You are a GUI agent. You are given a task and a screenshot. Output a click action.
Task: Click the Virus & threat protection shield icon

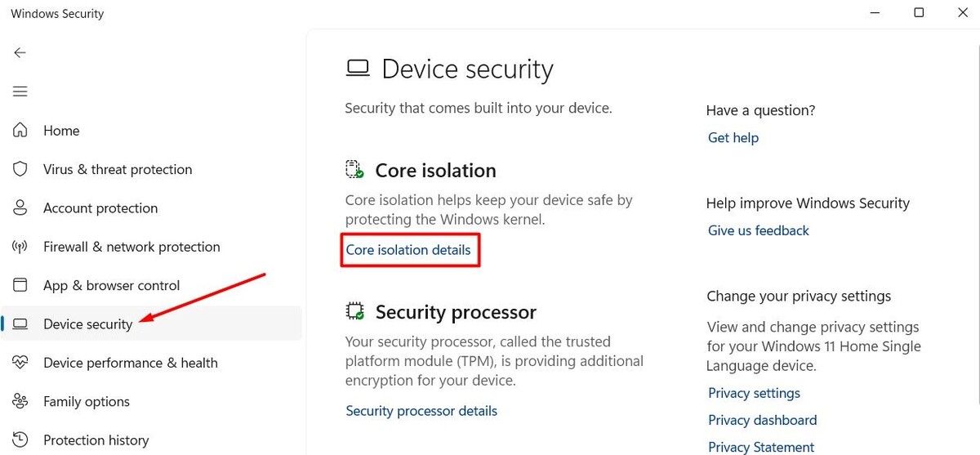[20, 169]
